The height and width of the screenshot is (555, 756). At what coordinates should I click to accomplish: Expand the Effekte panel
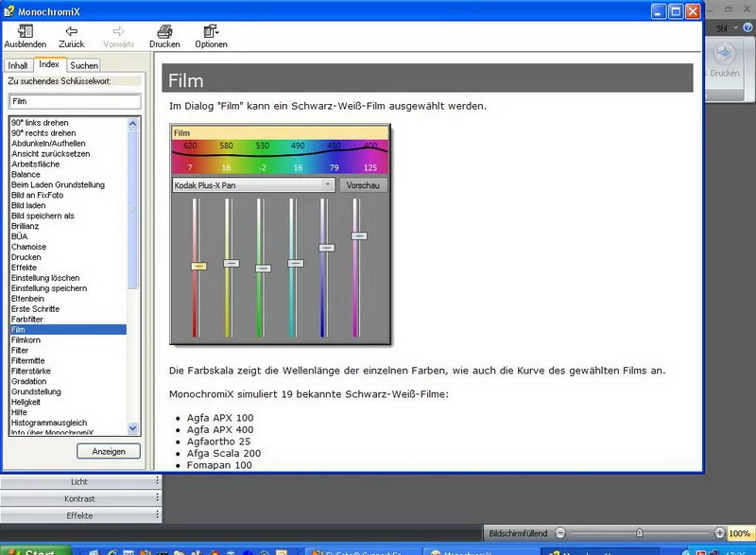(79, 515)
